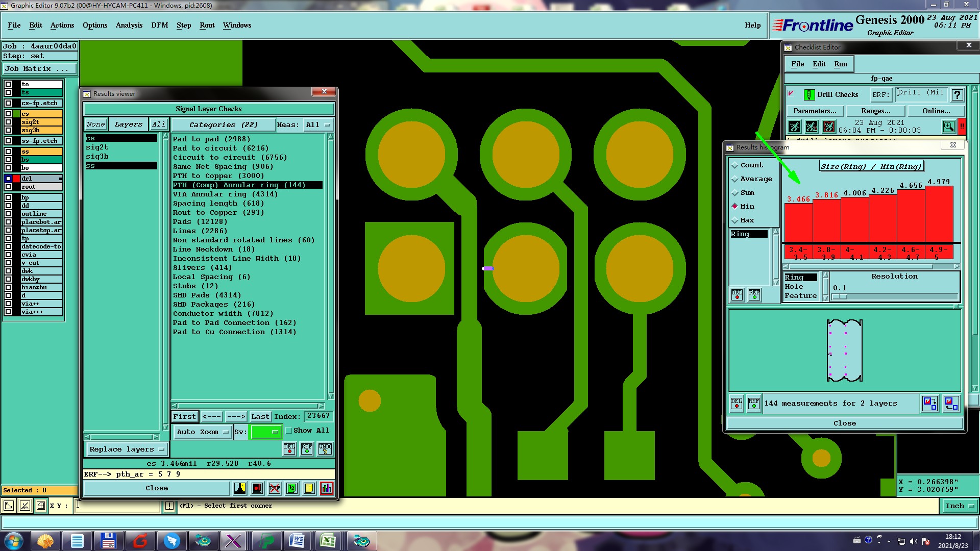Screen dimensions: 980x551
Task: Select VIA Annular ring category
Action: [225, 194]
